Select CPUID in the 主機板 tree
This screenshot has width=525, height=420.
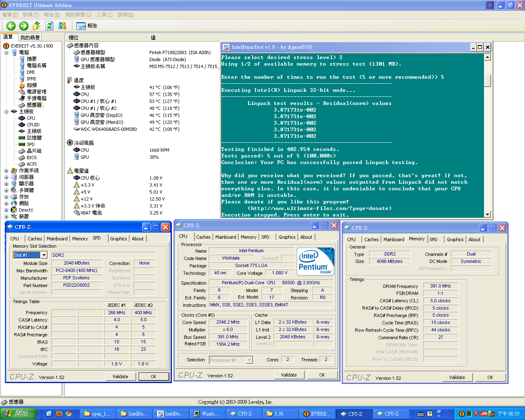(33, 125)
